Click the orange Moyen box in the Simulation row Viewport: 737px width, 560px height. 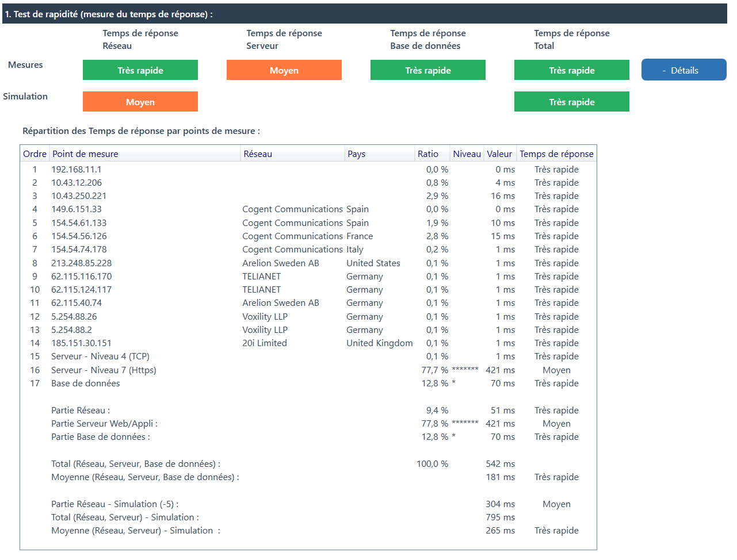(140, 102)
